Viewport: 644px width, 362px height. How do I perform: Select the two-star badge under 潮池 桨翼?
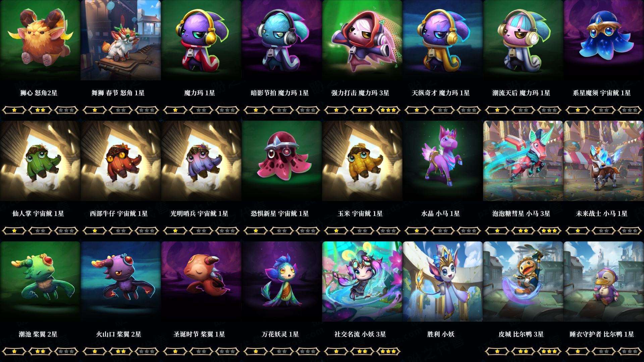[40, 351]
